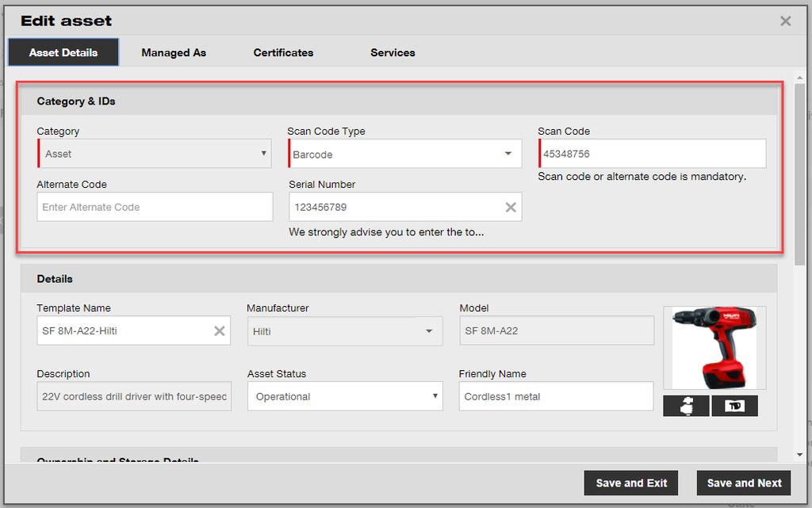This screenshot has width=812, height=508.
Task: Open the Services tab
Action: point(393,52)
